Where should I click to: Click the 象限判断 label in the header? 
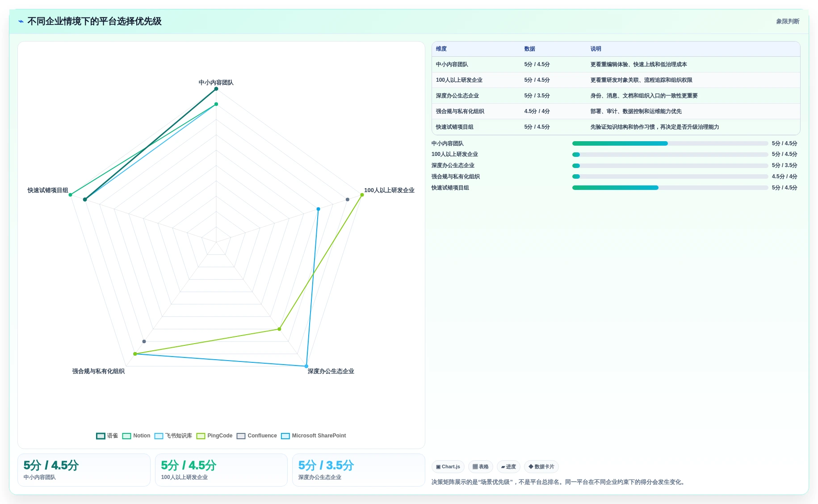click(x=788, y=21)
